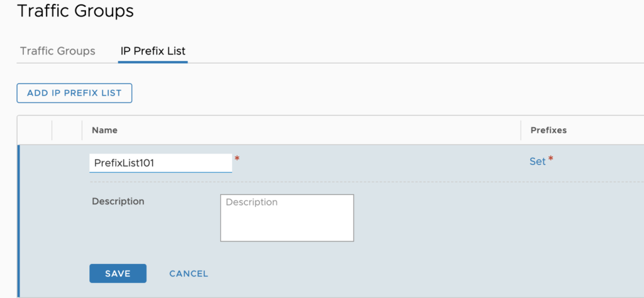Click the Traffic Groups page heading
644x298 pixels.
tap(75, 11)
